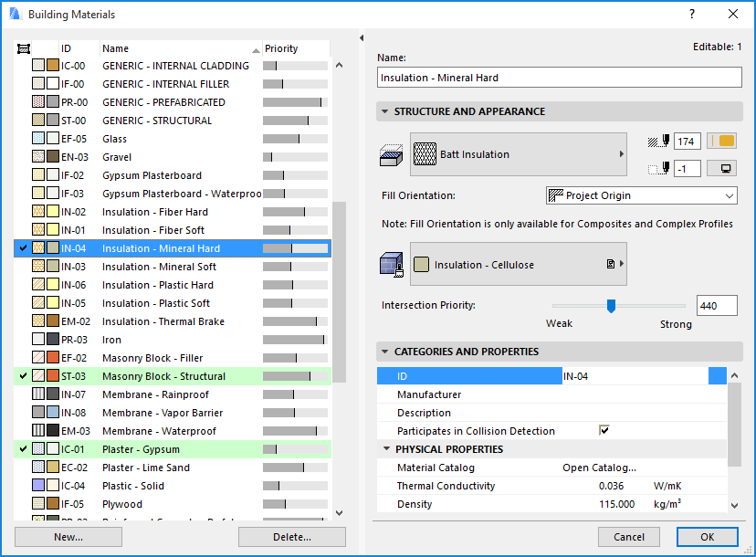
Task: Collapse the PHYSICAL PROPERTIES group
Action: 386,449
